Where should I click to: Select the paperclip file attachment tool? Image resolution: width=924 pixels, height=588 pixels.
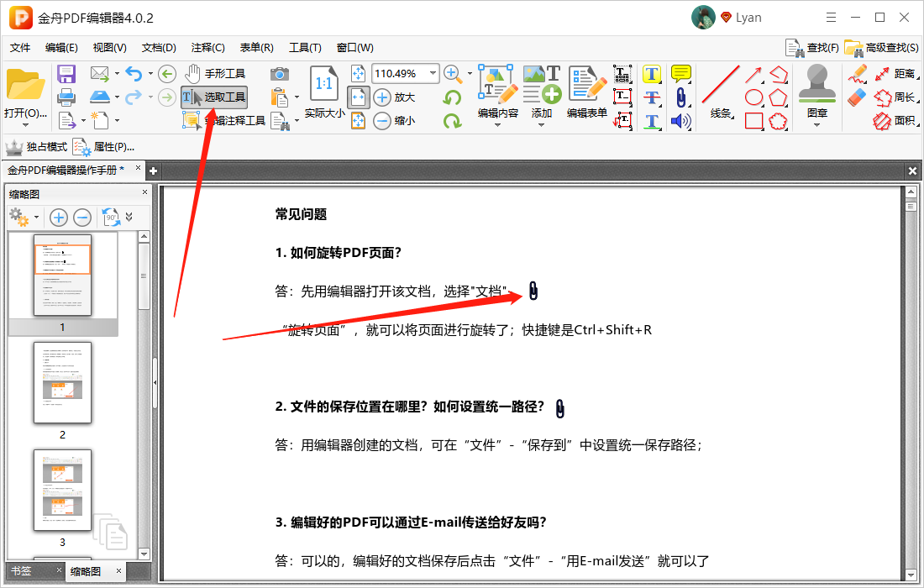pyautogui.click(x=680, y=97)
